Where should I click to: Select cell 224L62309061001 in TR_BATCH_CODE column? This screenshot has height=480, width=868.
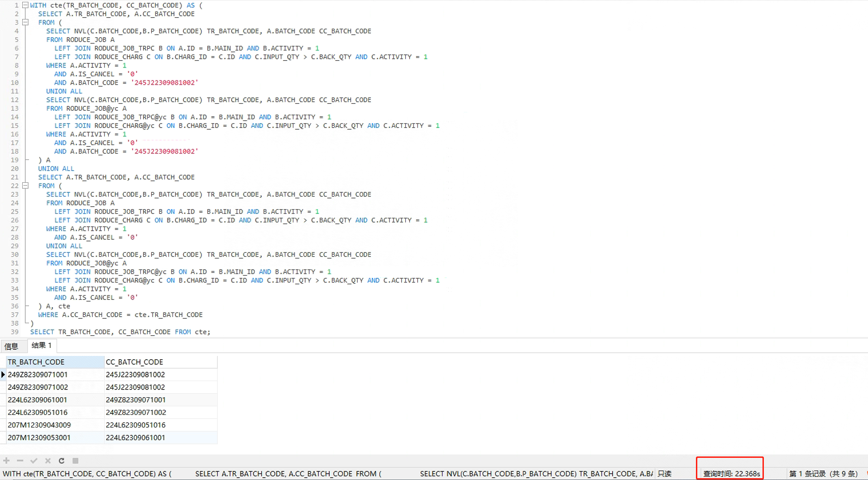pos(55,400)
